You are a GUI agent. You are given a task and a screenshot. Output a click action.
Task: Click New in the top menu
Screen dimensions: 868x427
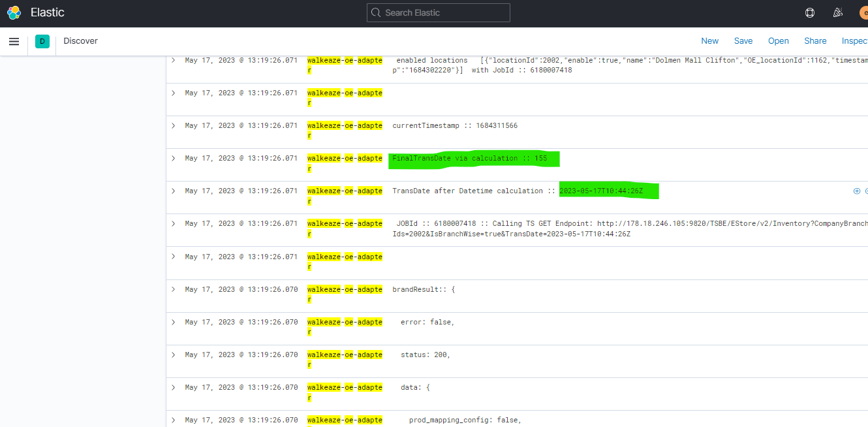click(x=709, y=41)
